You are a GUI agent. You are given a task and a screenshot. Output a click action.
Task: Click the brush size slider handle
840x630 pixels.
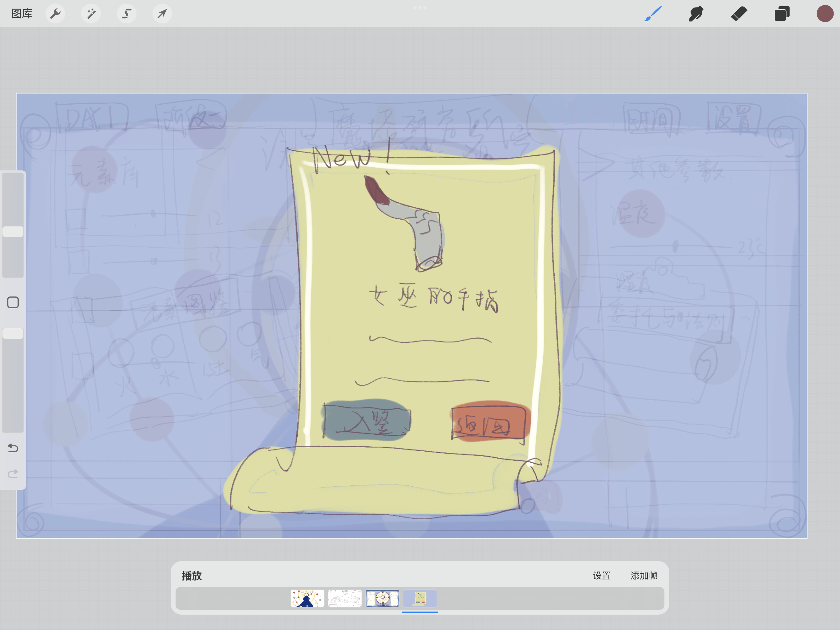[13, 232]
